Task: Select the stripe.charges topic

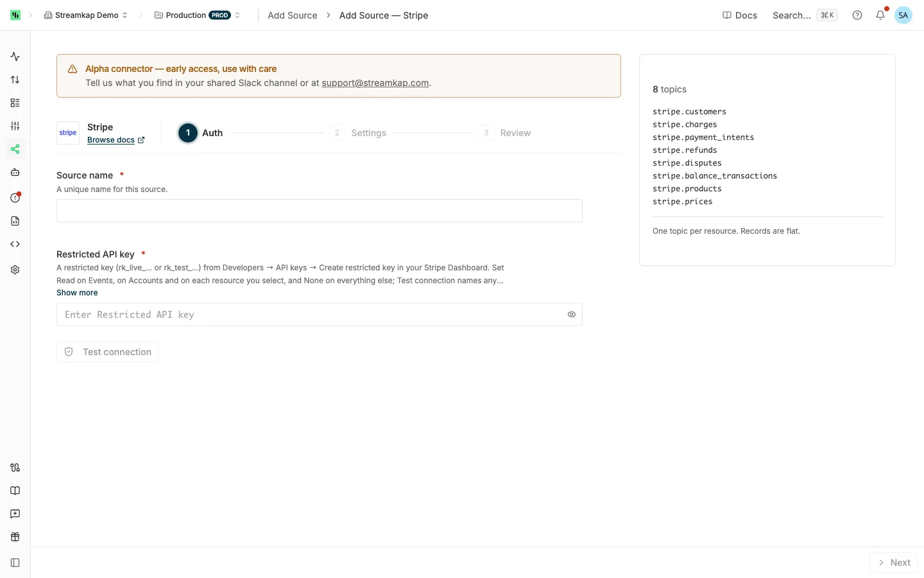Action: (685, 125)
